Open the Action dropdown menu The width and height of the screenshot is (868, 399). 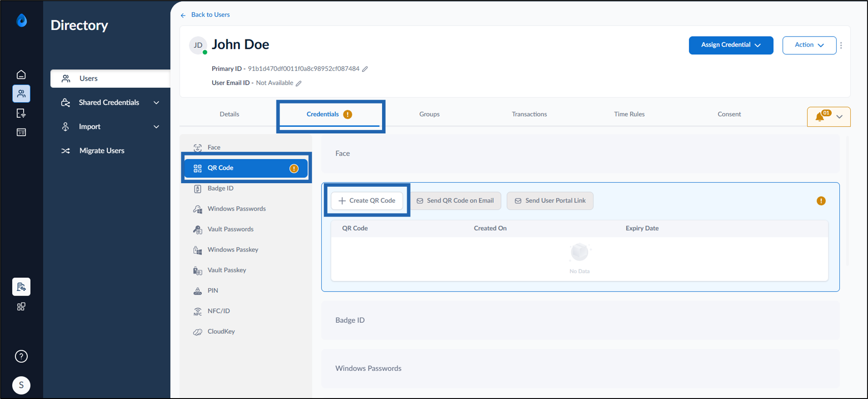tap(809, 45)
